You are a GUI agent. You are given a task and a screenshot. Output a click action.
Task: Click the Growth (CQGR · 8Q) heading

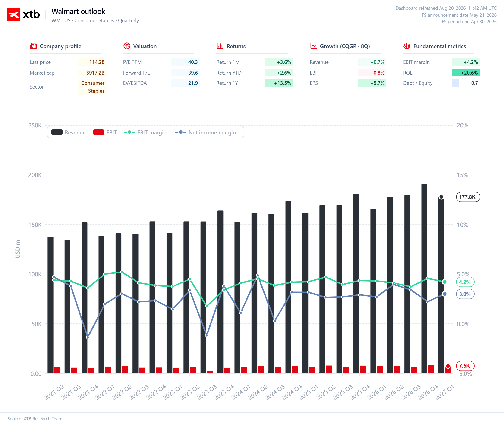coord(345,46)
